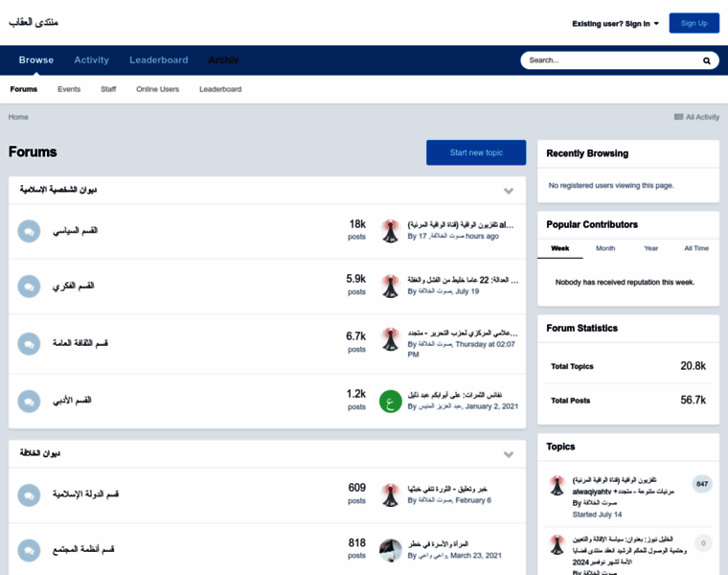Viewport: 728px width, 575px height.
Task: Open the القسم الأدبي forum link
Action: point(72,400)
